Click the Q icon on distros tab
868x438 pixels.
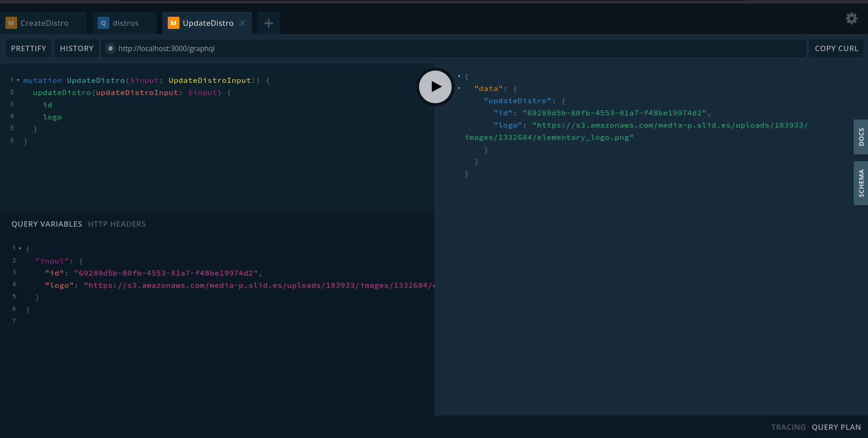click(x=104, y=23)
